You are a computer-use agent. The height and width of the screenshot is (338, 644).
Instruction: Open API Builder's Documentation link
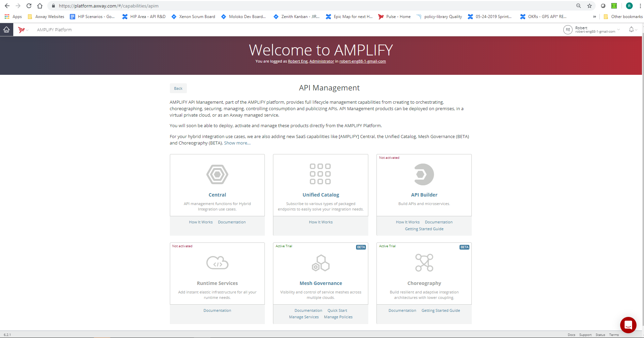[439, 222]
